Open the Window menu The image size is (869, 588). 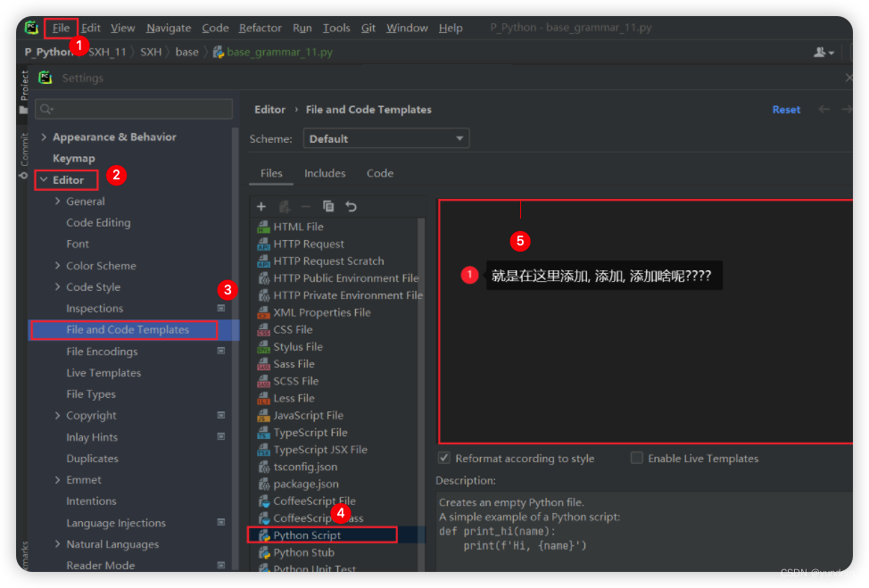click(407, 28)
